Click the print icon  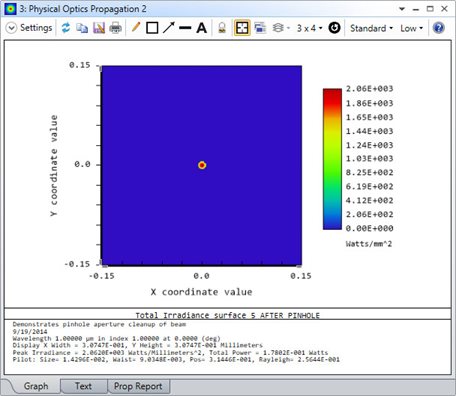(x=115, y=28)
